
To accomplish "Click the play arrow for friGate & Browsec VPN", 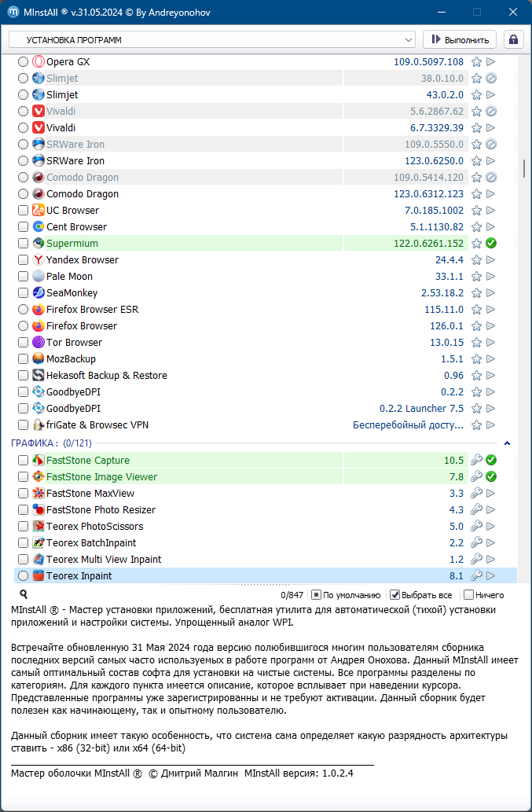I will [x=491, y=425].
